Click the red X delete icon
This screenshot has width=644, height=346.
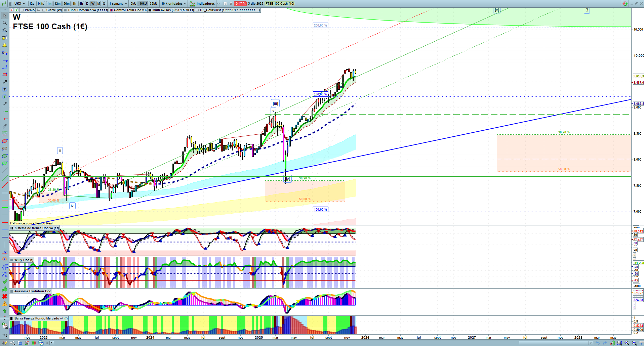pyautogui.click(x=4, y=296)
